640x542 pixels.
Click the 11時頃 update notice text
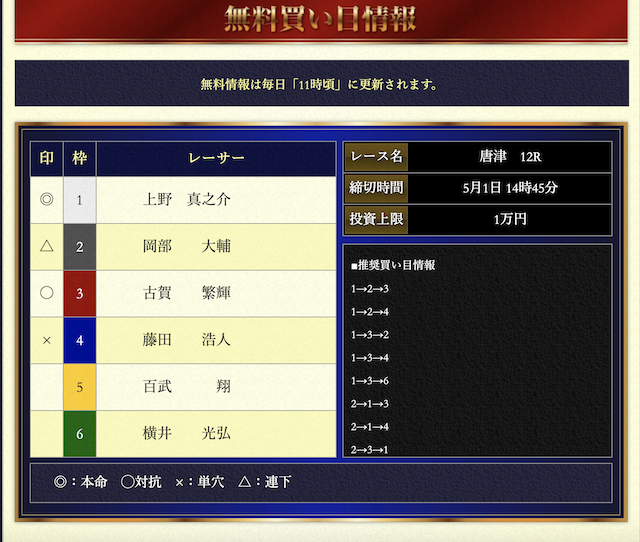click(319, 84)
